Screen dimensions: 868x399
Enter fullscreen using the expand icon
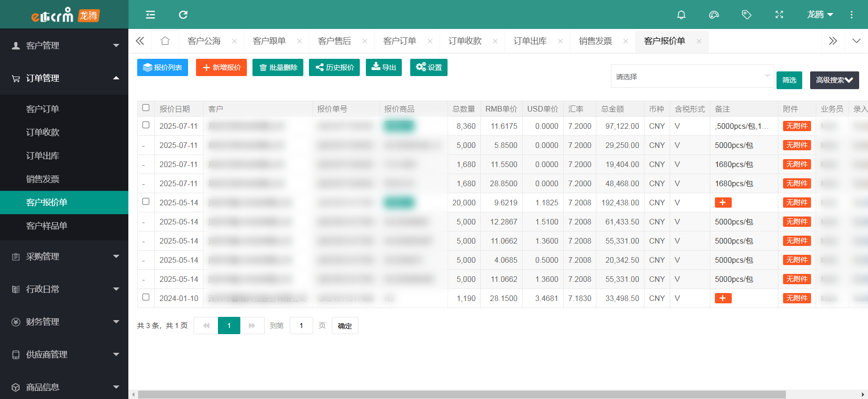(x=779, y=15)
